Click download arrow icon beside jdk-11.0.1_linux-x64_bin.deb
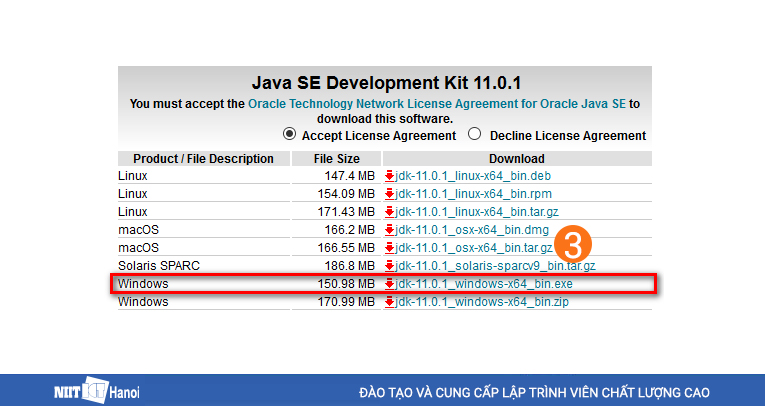The image size is (765, 406). click(x=389, y=176)
